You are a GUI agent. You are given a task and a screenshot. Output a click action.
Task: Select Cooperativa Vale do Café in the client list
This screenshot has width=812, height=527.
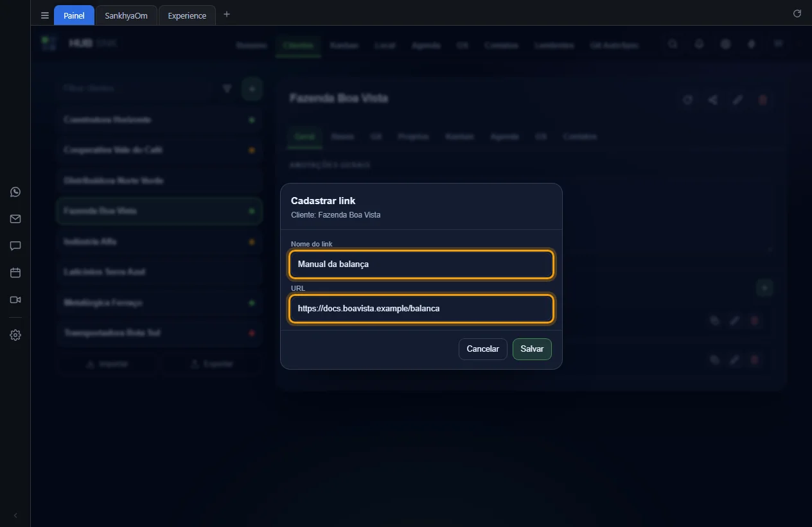coord(159,150)
